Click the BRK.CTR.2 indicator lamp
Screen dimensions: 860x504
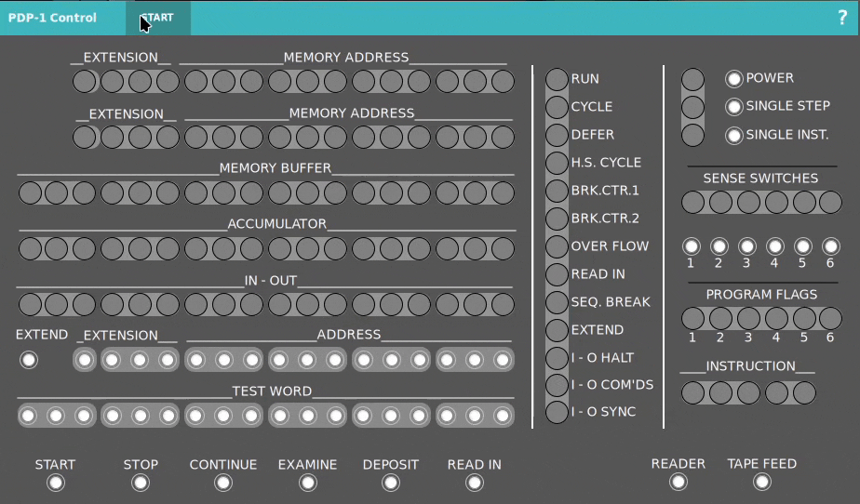click(x=557, y=219)
